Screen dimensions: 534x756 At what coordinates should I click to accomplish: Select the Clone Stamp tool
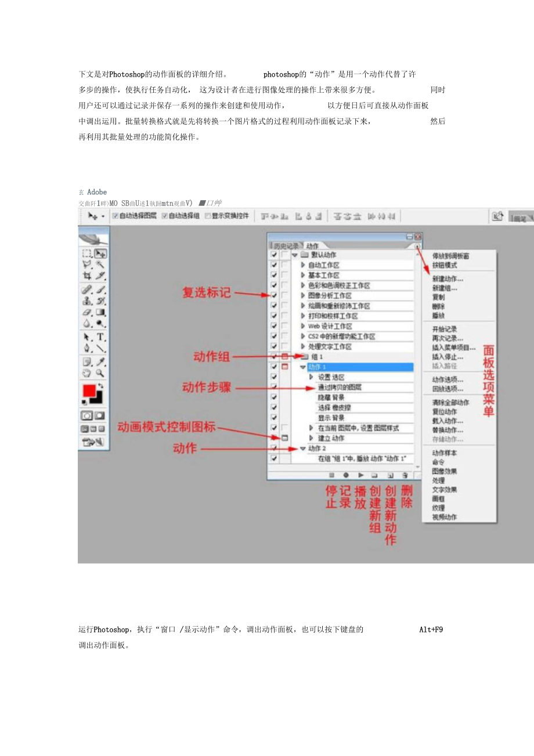tap(86, 301)
